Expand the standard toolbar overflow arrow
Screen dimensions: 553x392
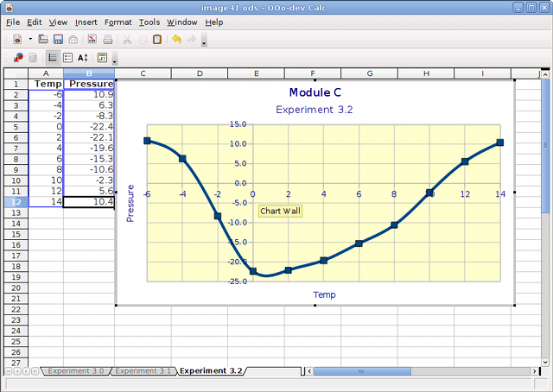pyautogui.click(x=204, y=41)
